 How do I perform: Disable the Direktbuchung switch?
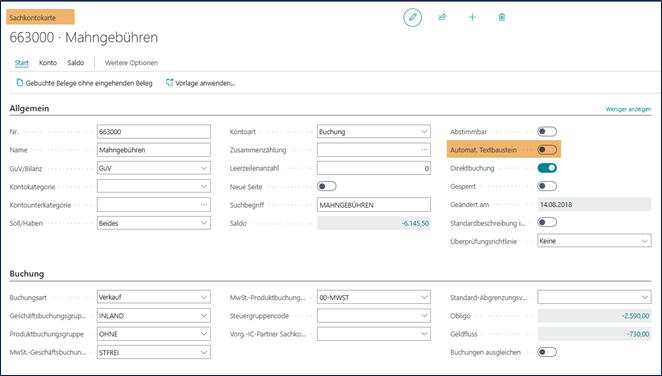click(547, 168)
